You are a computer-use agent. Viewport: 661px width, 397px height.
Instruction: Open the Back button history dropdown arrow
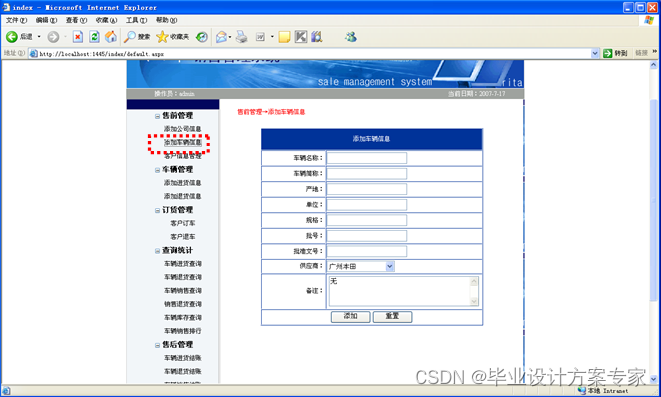coord(39,37)
